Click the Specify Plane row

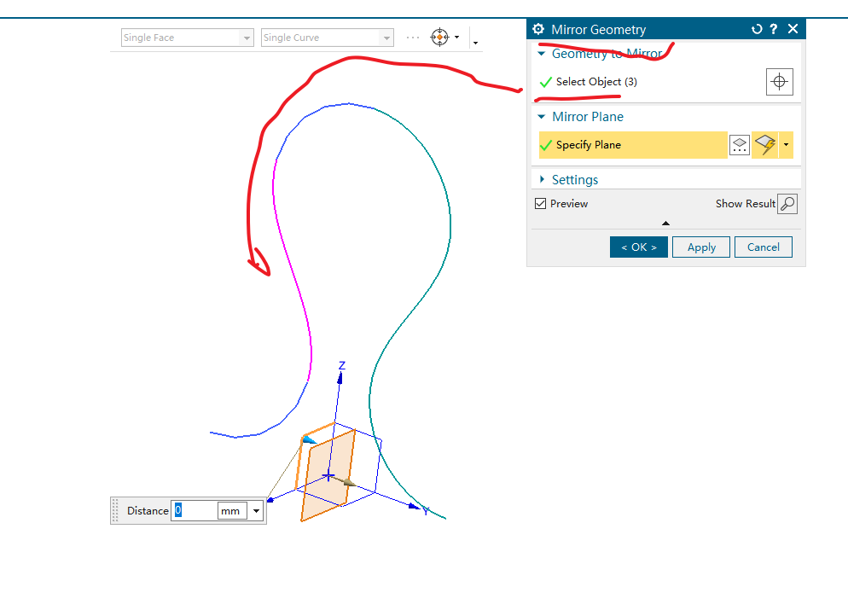pyautogui.click(x=633, y=145)
